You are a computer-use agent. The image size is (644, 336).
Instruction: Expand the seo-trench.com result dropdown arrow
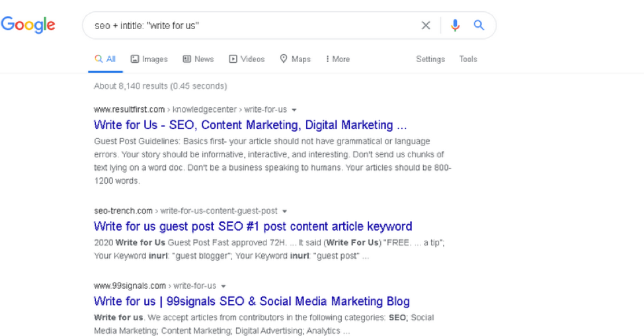coord(285,212)
